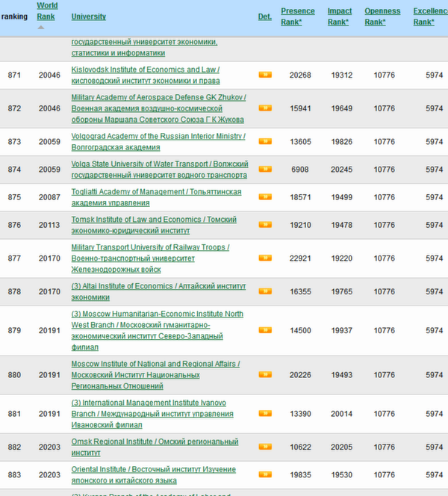Open details icon for Military Academy Aerospace Defense
Viewport: 448px width, 496px height.
click(265, 108)
